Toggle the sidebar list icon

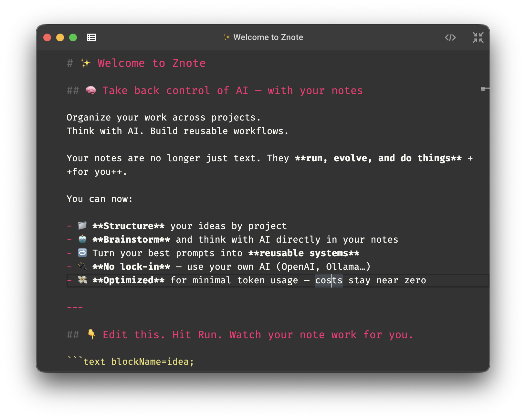(91, 37)
